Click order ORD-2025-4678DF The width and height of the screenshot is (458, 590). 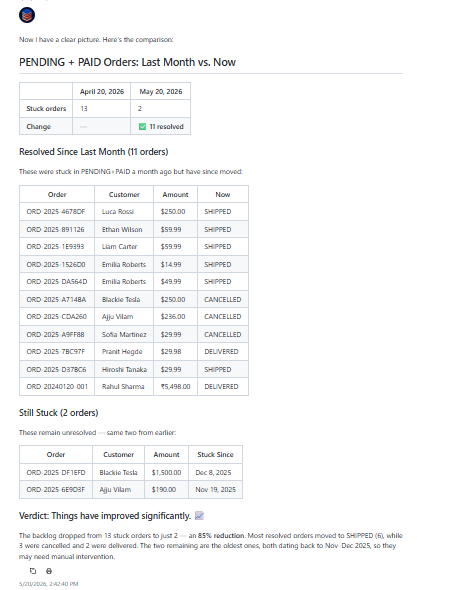(56, 211)
